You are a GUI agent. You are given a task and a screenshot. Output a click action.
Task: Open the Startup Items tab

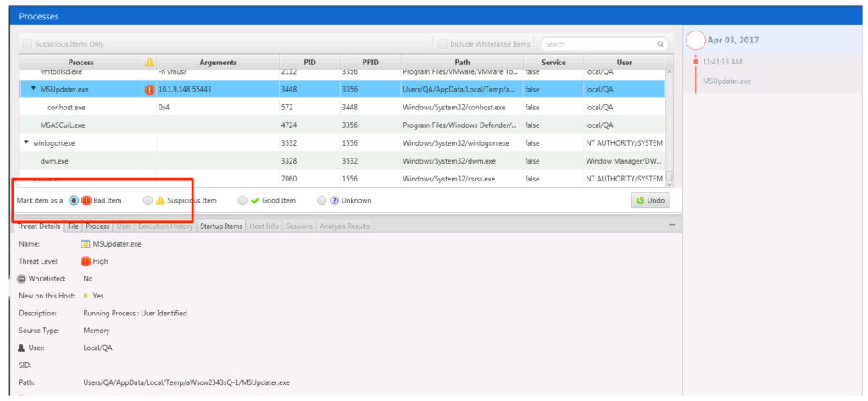221,226
